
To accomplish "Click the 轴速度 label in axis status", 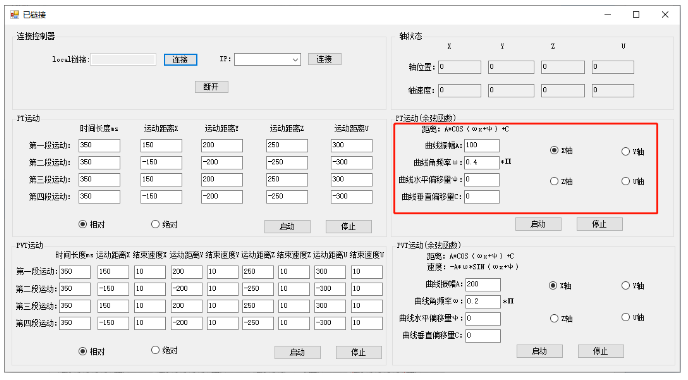I will (x=422, y=90).
